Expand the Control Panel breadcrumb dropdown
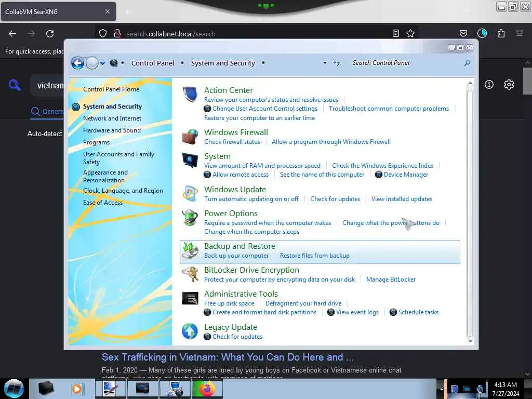Image resolution: width=532 pixels, height=399 pixels. tap(182, 63)
